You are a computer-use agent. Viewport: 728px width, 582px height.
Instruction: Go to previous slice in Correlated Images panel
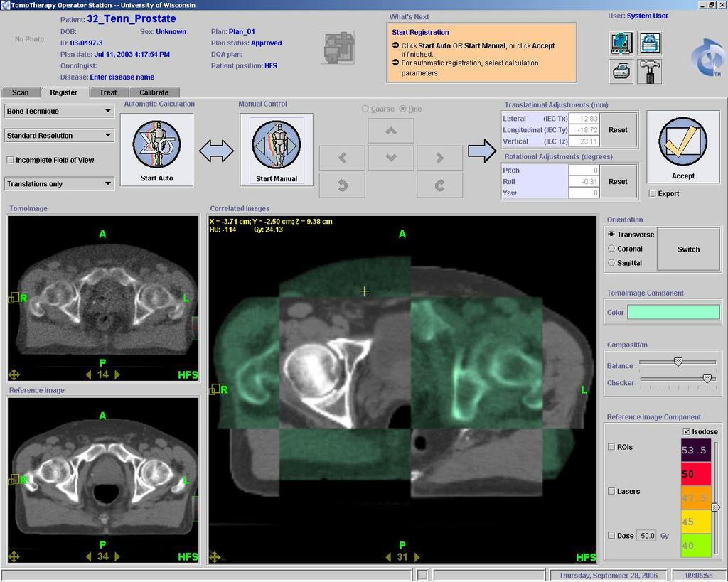(x=388, y=557)
